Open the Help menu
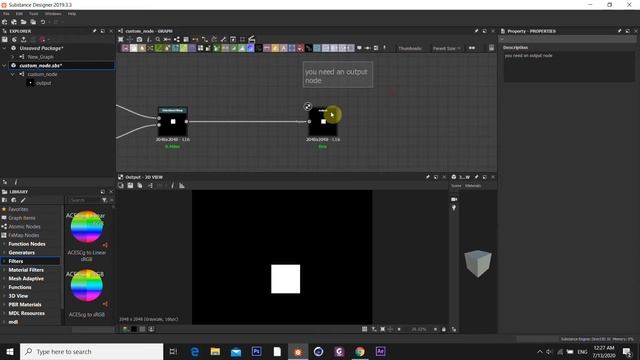The width and height of the screenshot is (640, 360). pyautogui.click(x=72, y=13)
